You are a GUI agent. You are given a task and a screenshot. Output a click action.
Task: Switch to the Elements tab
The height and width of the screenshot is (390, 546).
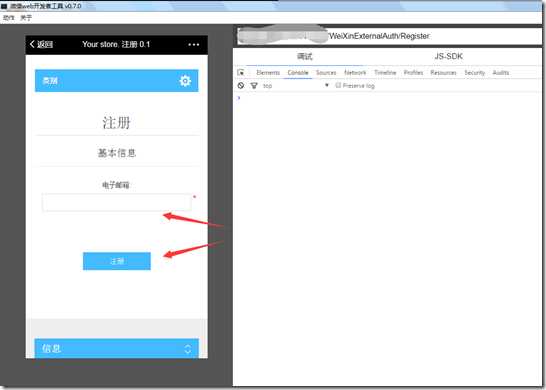268,72
